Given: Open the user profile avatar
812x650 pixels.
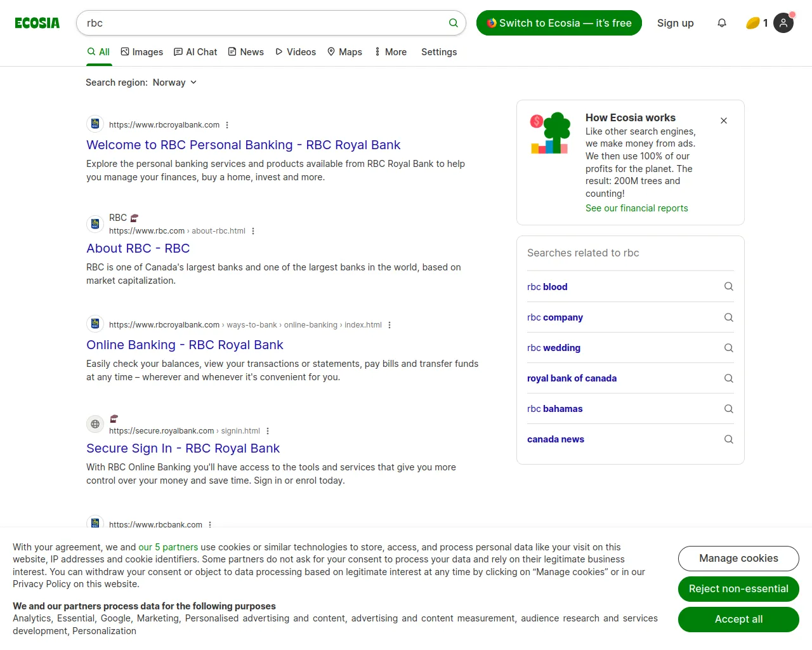Looking at the screenshot, I should coord(783,23).
